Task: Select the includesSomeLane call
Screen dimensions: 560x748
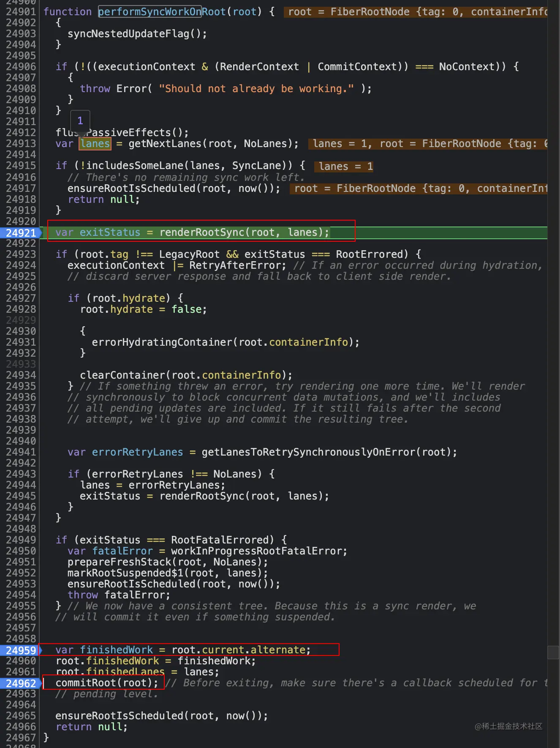Action: [x=135, y=166]
